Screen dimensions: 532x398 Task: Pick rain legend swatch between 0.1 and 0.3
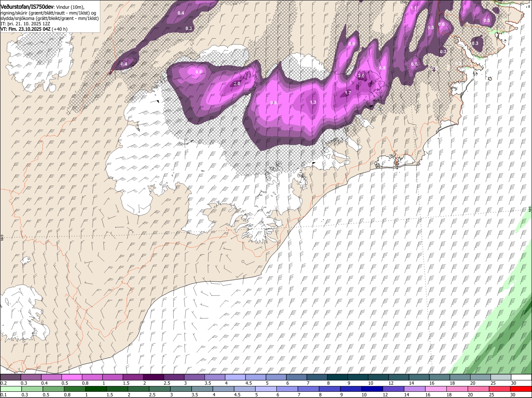click(11, 389)
